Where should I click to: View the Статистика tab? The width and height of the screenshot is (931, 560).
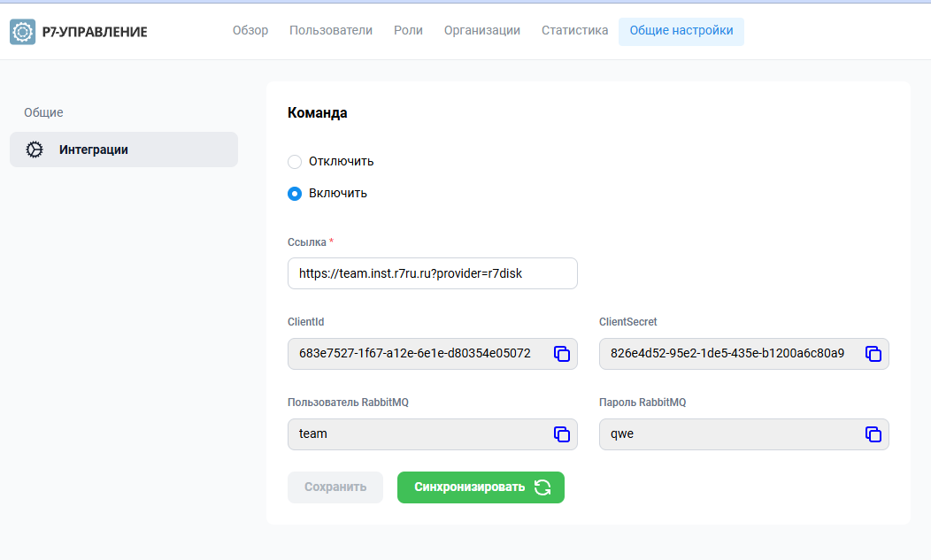(574, 31)
